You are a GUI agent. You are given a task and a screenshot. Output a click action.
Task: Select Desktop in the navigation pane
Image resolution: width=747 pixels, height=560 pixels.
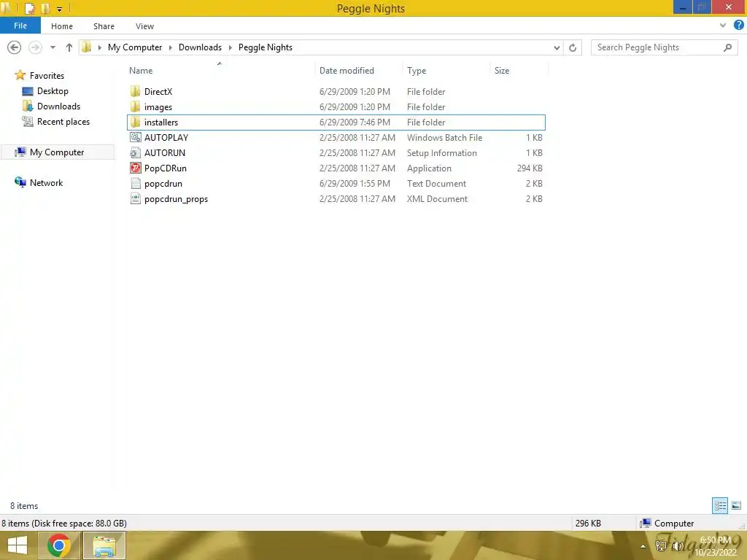coord(53,91)
